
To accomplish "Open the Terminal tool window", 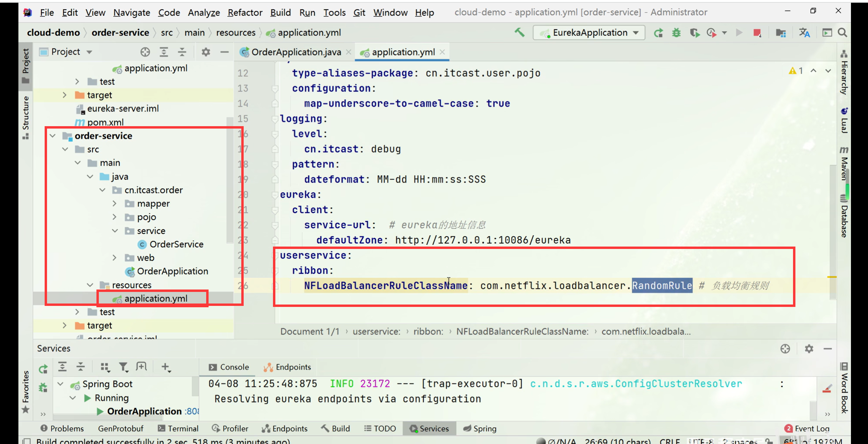I will pyautogui.click(x=179, y=429).
